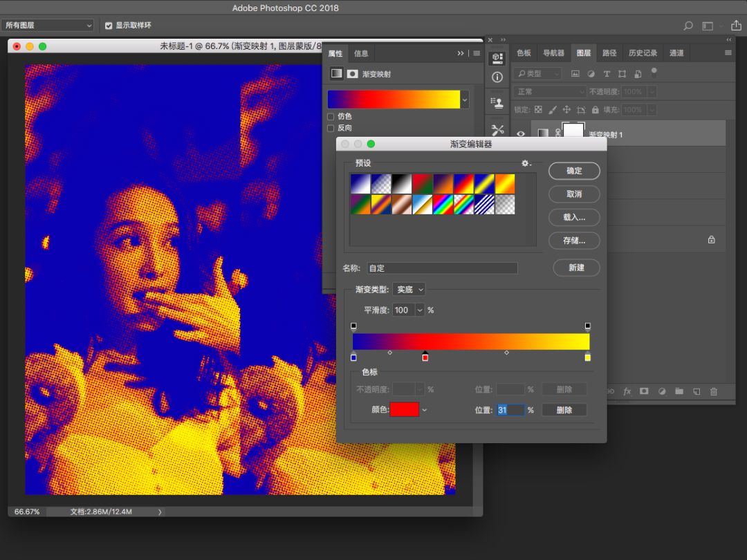The image size is (747, 560).
Task: Filter layers by type layers (T icon)
Action: pos(607,73)
